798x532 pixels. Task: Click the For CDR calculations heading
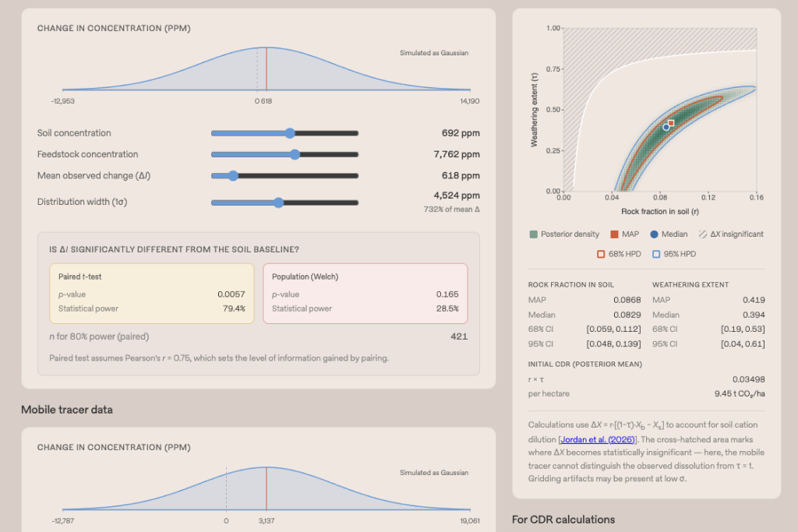(563, 520)
